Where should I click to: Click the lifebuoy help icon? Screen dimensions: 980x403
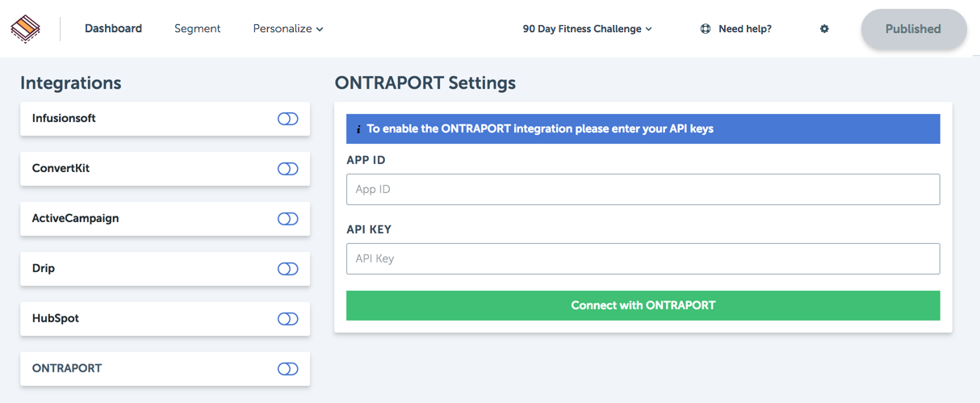pyautogui.click(x=706, y=29)
